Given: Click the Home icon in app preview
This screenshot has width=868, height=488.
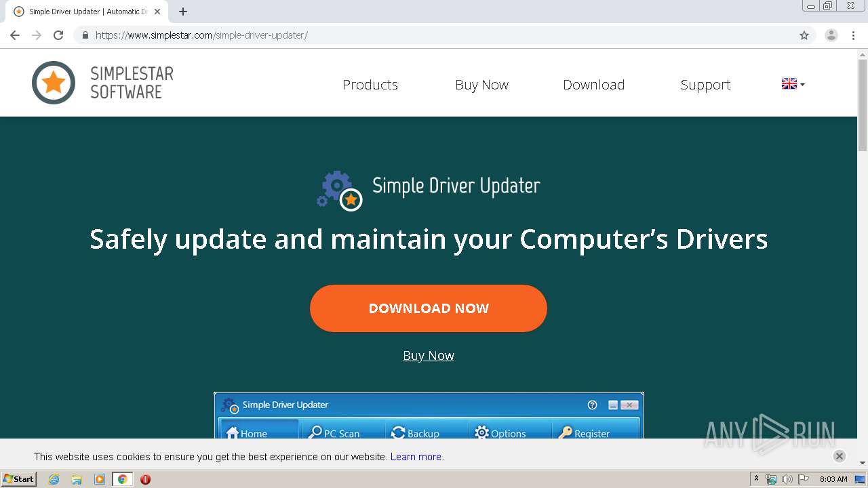Looking at the screenshot, I should point(233,432).
